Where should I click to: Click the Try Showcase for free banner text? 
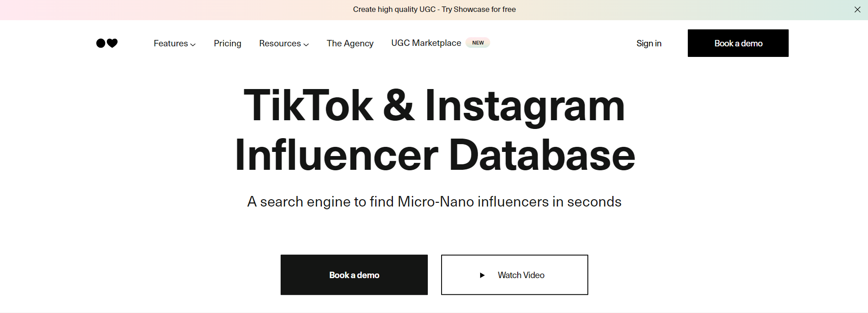coord(478,9)
